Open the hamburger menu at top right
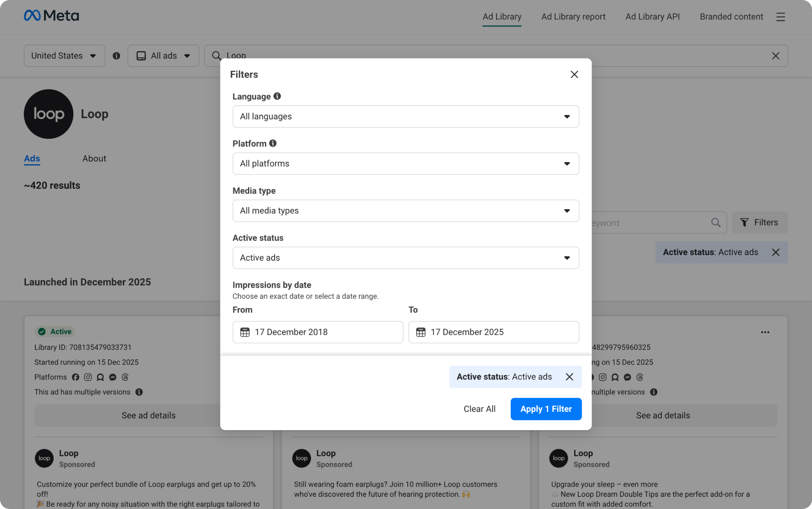The height and width of the screenshot is (509, 812). click(781, 17)
